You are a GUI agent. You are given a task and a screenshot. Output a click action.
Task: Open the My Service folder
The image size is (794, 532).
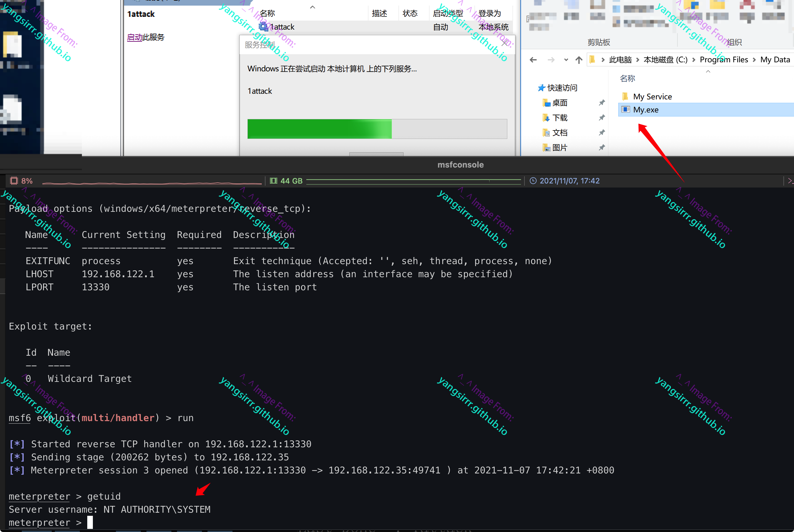(652, 97)
